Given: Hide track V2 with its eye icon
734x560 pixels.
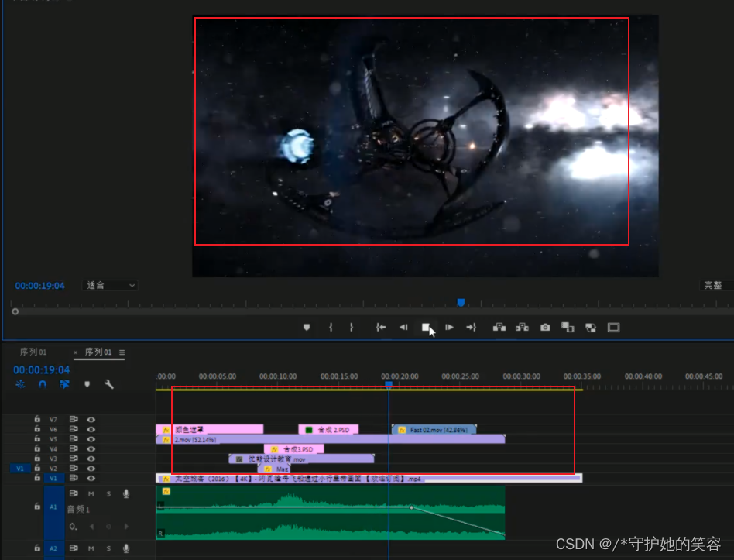Looking at the screenshot, I should coord(91,469).
